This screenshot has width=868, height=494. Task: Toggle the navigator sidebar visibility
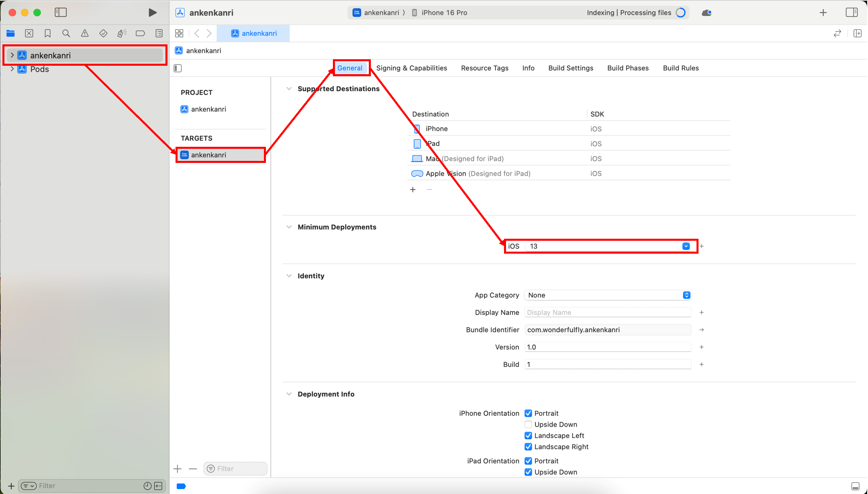[61, 13]
